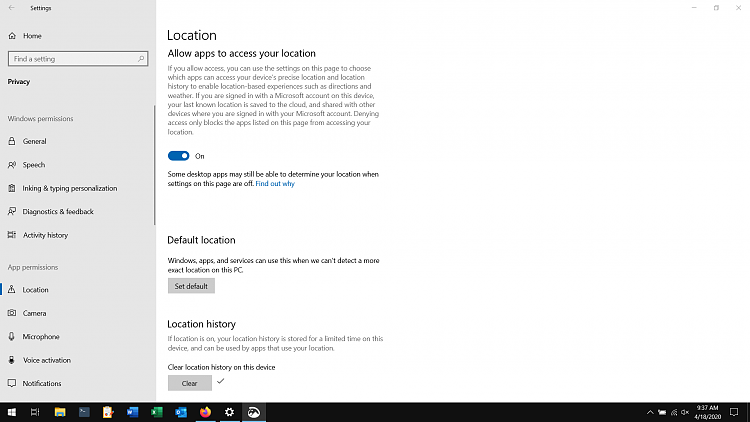The height and width of the screenshot is (422, 750).
Task: Open the muted volume control
Action: coord(685,412)
